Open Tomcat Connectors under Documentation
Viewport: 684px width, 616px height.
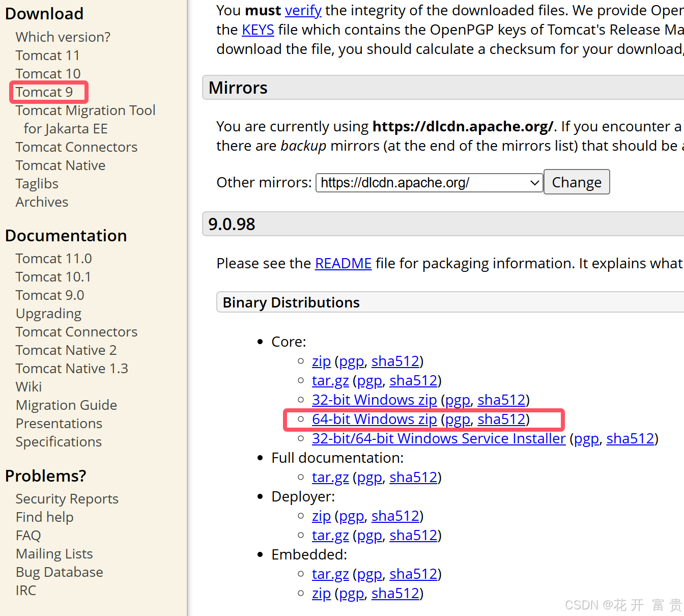[x=76, y=332]
